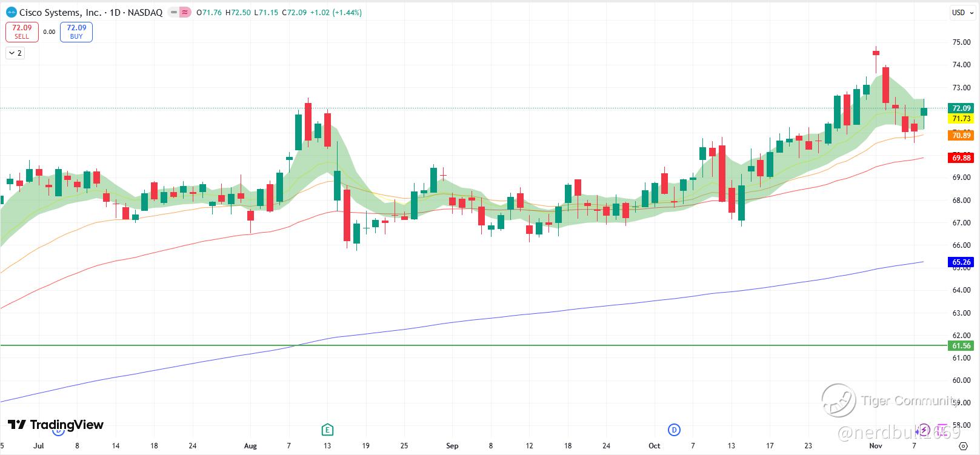
Task: Click the blue BUY button
Action: 76,32
